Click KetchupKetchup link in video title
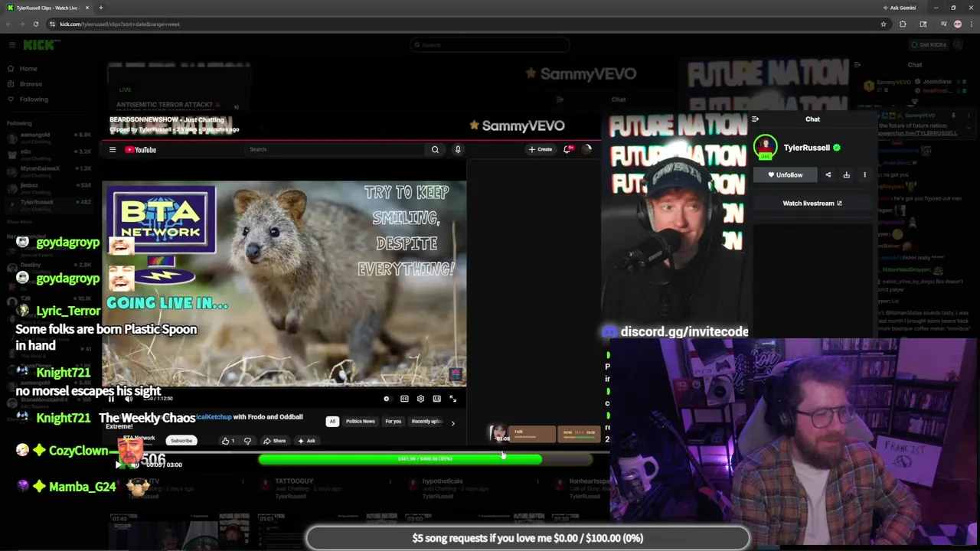Screen dimensions: 980x551 coord(213,417)
